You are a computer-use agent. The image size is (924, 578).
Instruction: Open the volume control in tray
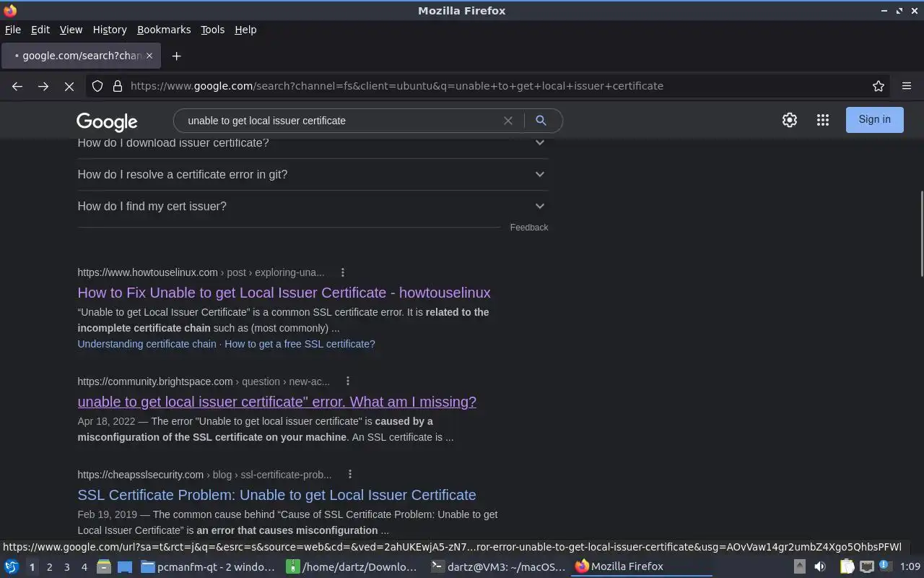(820, 567)
